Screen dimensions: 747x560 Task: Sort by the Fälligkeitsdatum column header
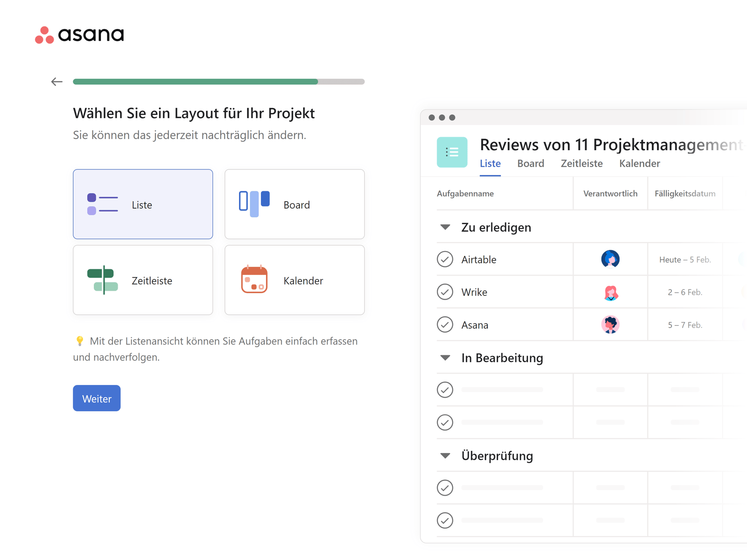(x=684, y=193)
